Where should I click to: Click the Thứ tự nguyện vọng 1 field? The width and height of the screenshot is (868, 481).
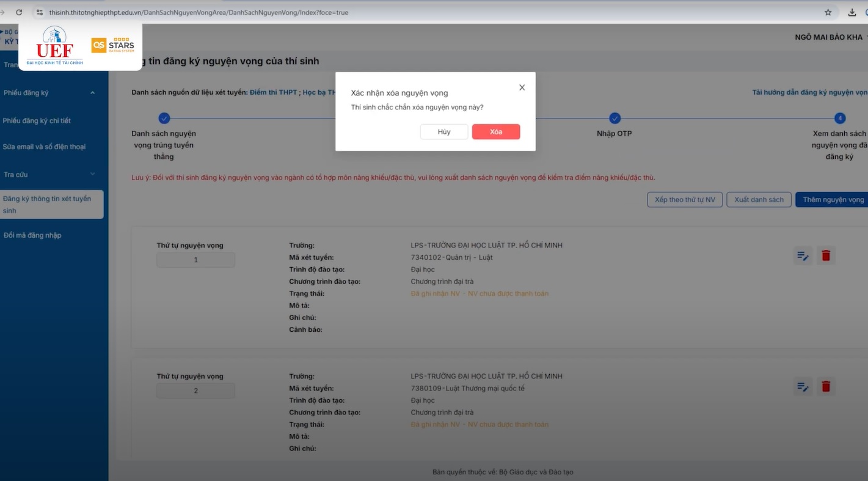(x=195, y=260)
